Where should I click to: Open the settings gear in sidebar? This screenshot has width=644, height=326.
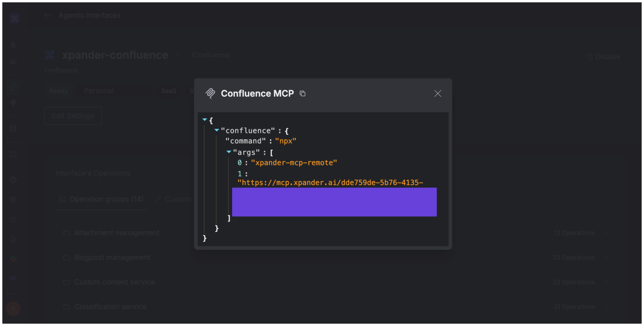[13, 200]
